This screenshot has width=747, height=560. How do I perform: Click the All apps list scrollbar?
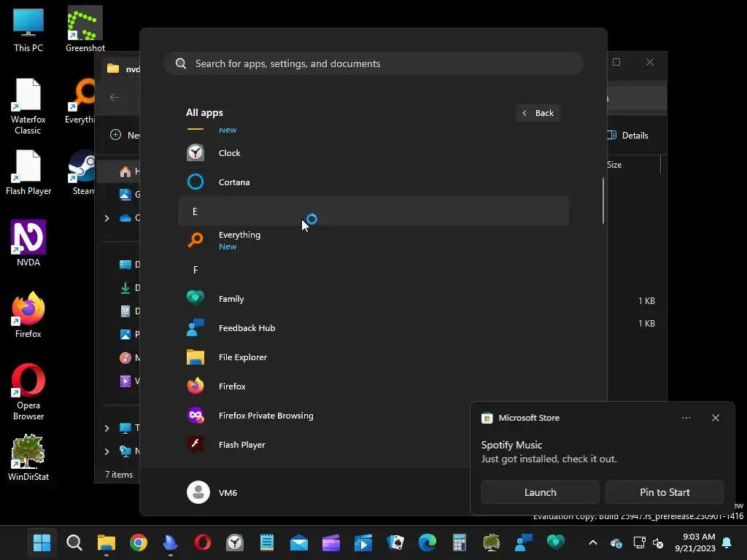(603, 201)
